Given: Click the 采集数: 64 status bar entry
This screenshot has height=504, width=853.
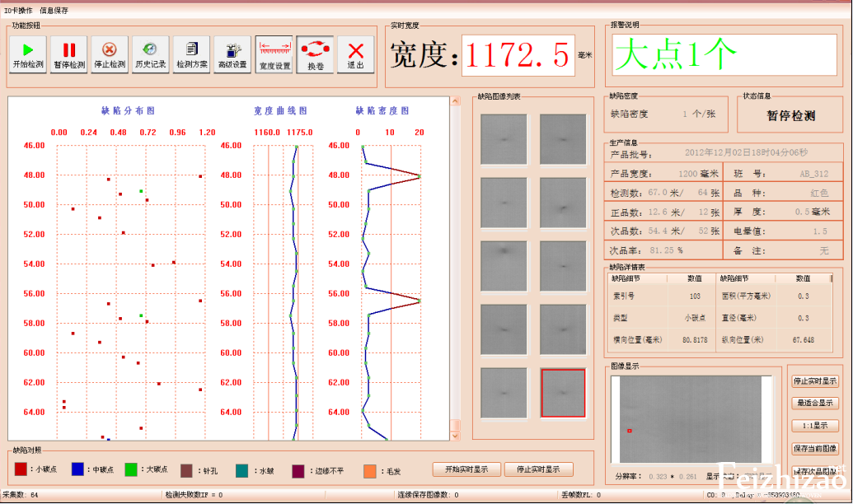Looking at the screenshot, I should pyautogui.click(x=21, y=495).
